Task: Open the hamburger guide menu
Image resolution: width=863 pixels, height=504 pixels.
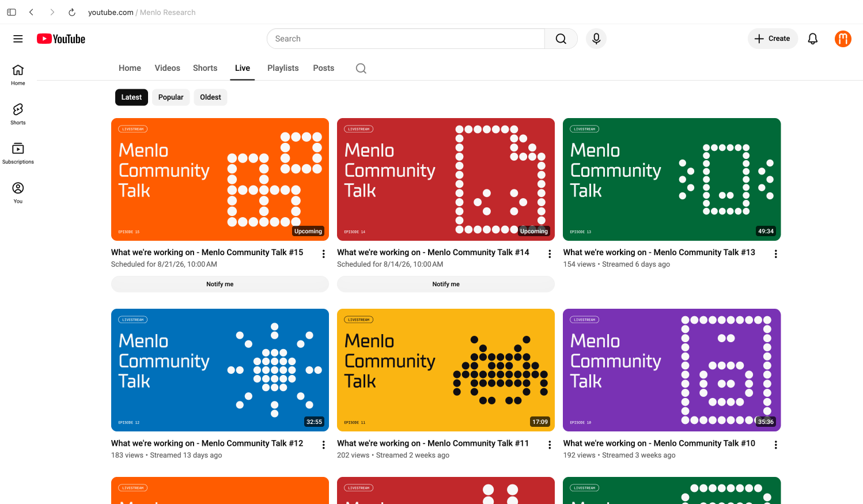Action: [x=18, y=39]
